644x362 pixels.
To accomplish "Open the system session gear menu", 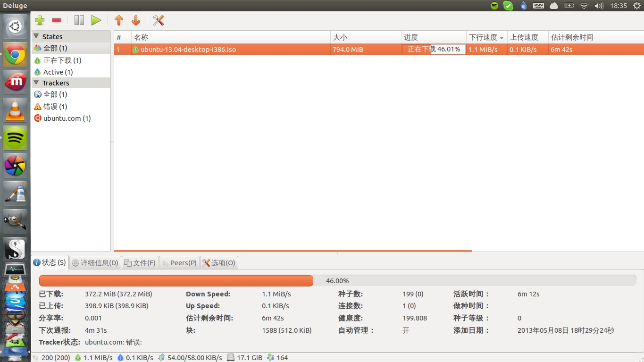I will pos(636,6).
